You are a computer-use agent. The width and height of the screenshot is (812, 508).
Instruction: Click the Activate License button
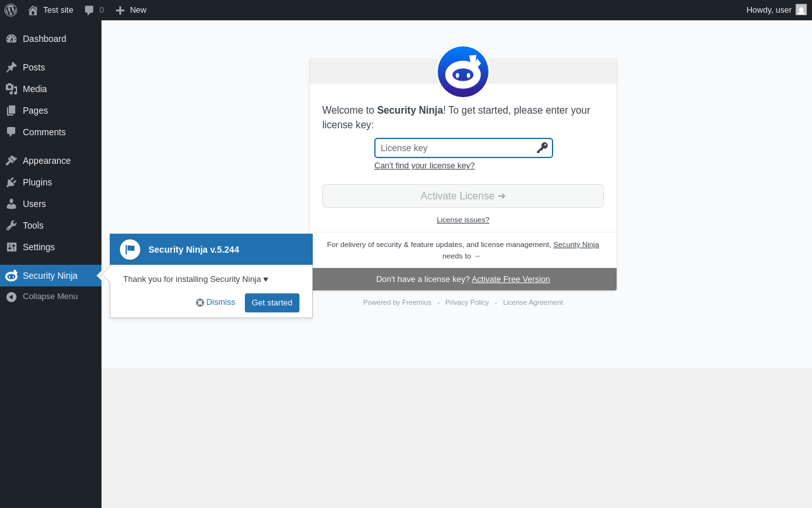tap(463, 196)
